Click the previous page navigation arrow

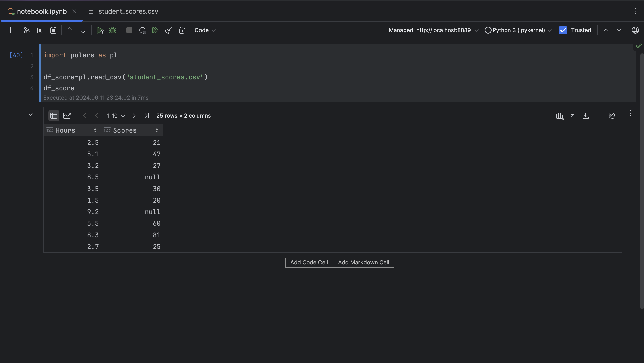[96, 116]
